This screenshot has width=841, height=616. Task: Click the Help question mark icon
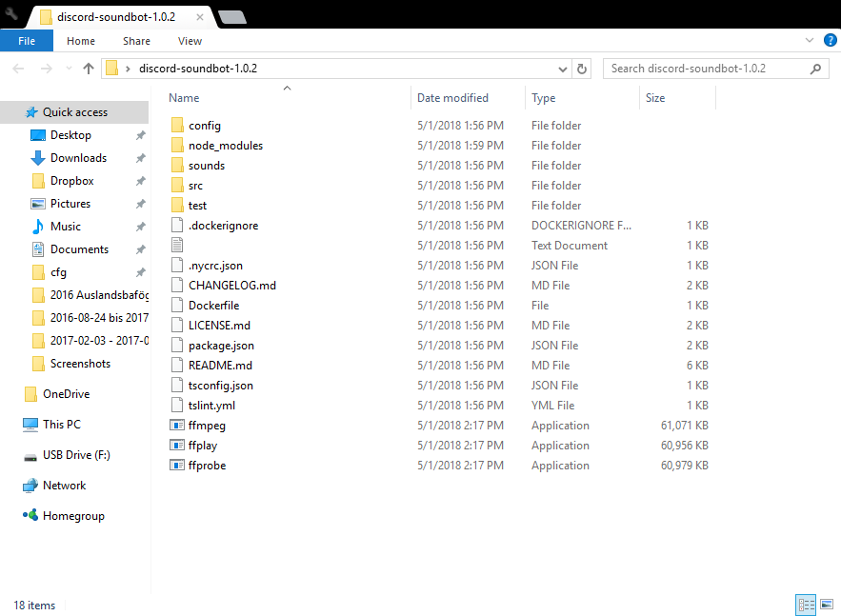pos(831,40)
